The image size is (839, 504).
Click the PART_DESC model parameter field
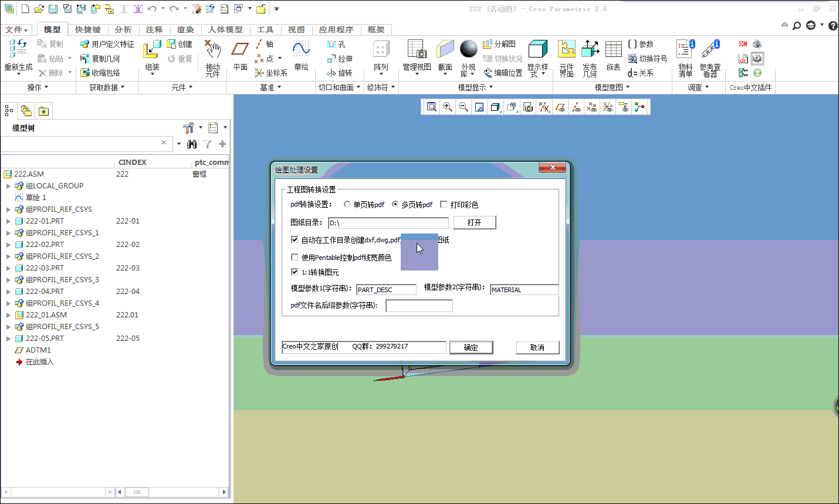coord(387,289)
